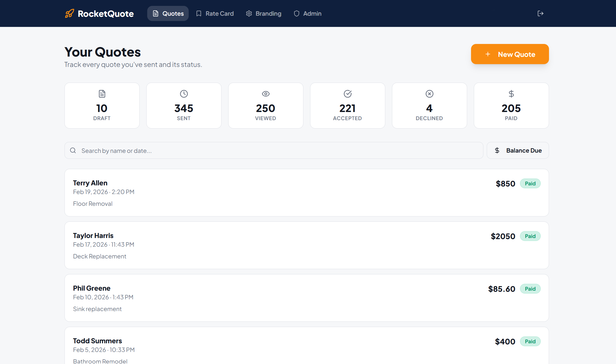Open Terry Allen's Floor Removal quote
This screenshot has width=616, height=364.
[x=306, y=193]
